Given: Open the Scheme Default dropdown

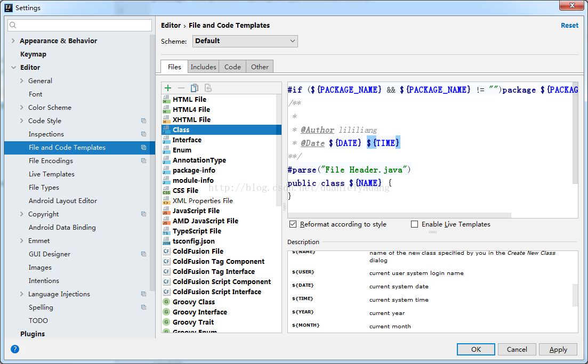Looking at the screenshot, I should click(245, 41).
